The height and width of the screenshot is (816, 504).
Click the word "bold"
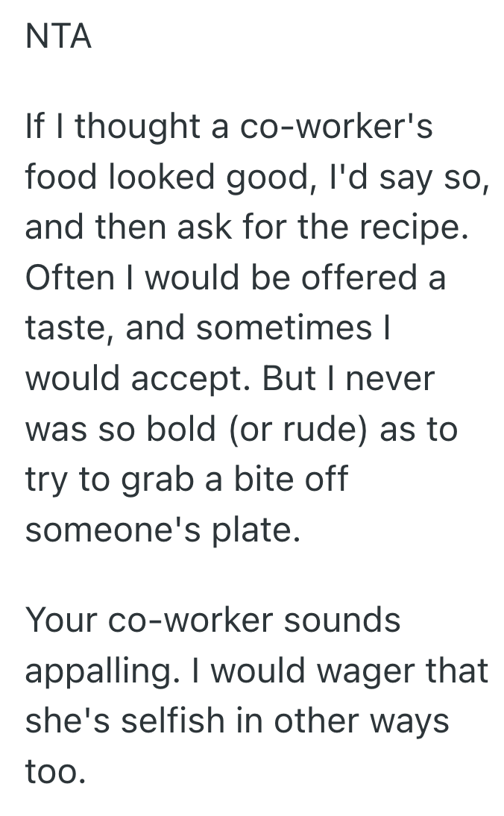(181, 430)
